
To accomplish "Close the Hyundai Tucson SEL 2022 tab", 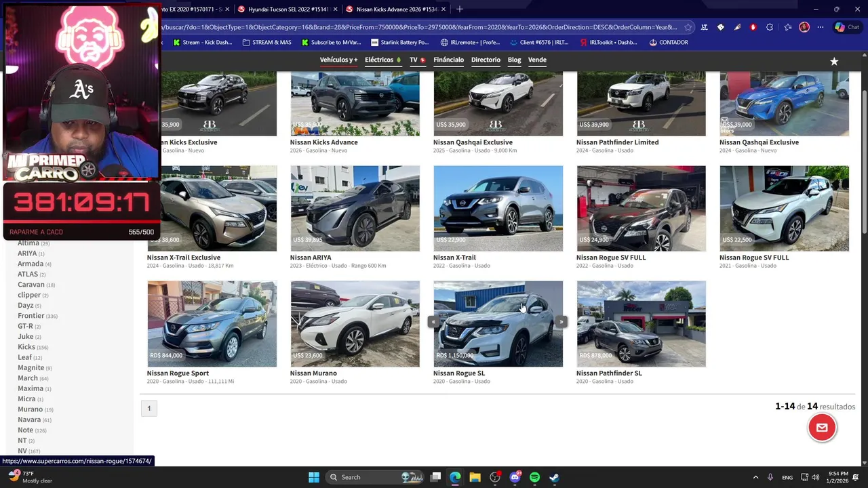I will pyautogui.click(x=336, y=9).
